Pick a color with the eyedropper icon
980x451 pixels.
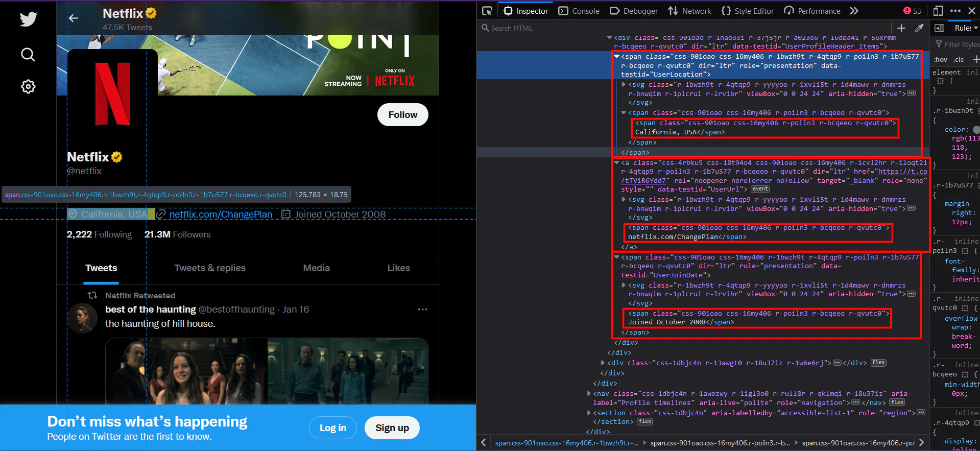coord(919,28)
